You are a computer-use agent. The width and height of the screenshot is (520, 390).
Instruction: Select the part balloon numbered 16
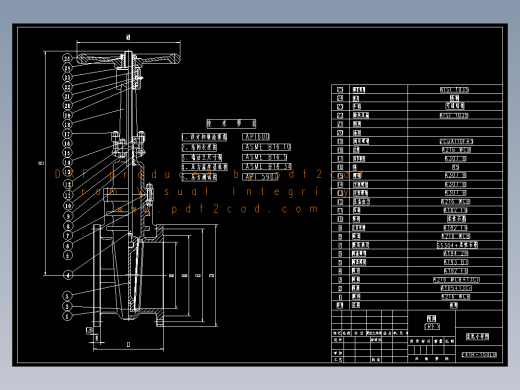[68, 143]
